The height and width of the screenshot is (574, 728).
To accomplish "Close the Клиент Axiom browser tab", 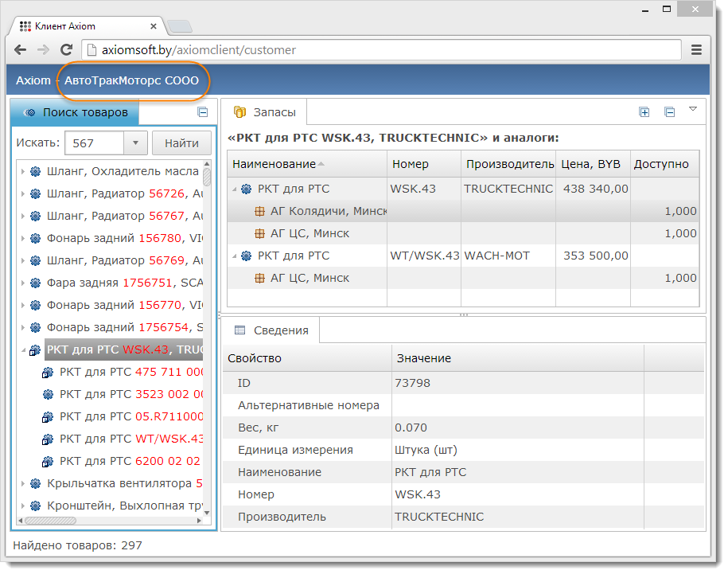I will (154, 26).
